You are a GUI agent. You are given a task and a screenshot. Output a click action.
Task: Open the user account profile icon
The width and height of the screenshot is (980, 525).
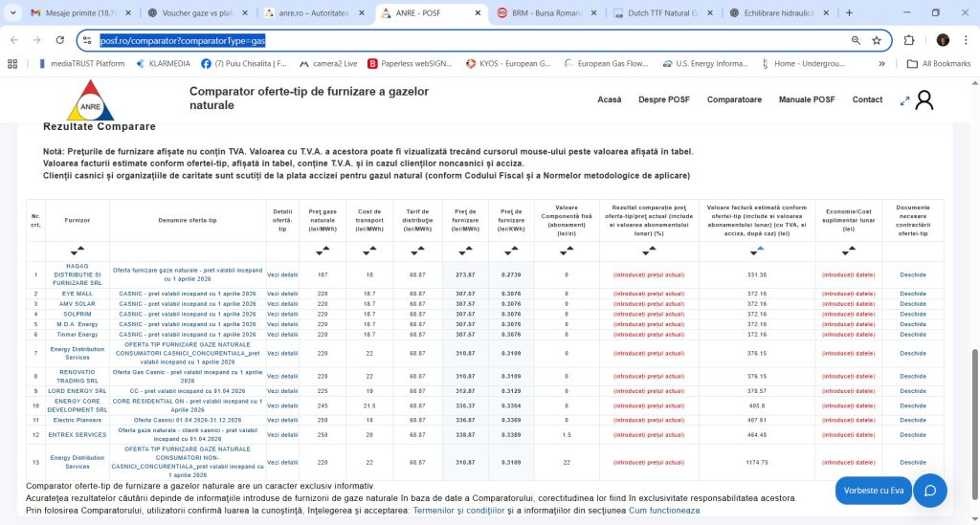coord(924,100)
